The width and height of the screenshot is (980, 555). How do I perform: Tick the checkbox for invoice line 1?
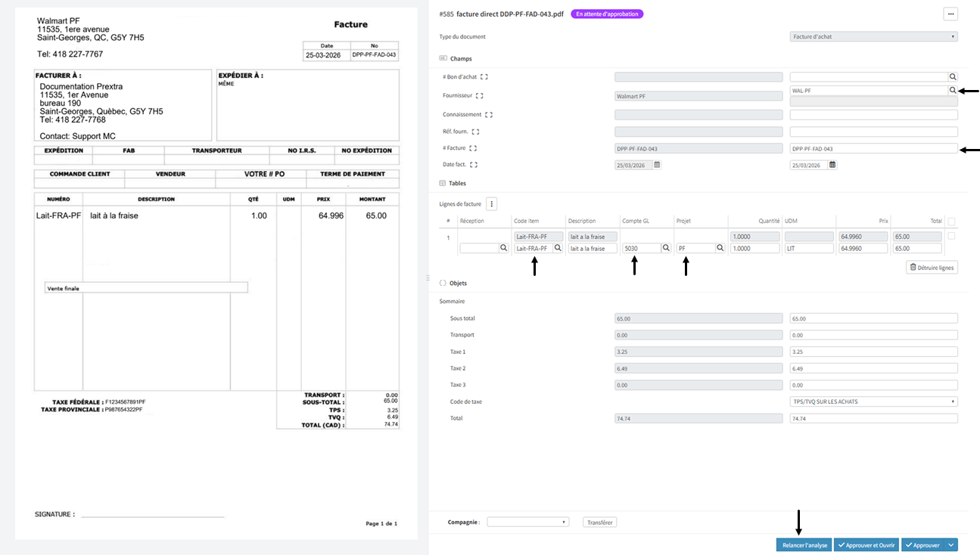tap(951, 237)
